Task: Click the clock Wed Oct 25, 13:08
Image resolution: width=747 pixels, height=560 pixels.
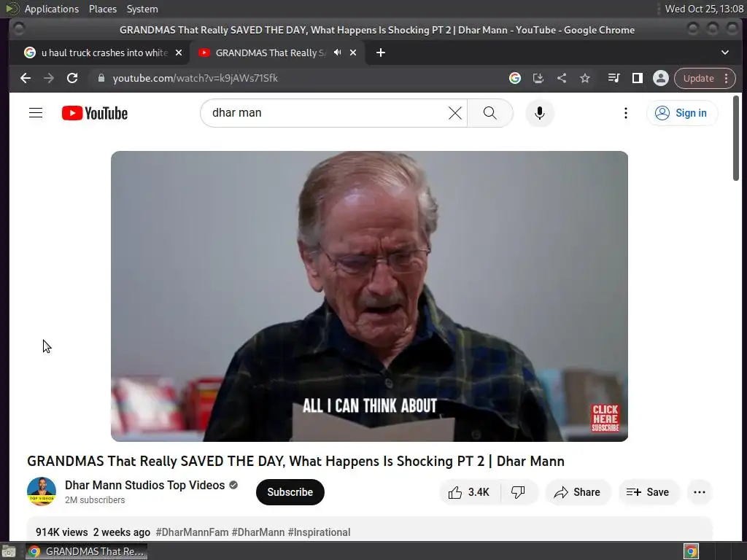Action: point(704,9)
